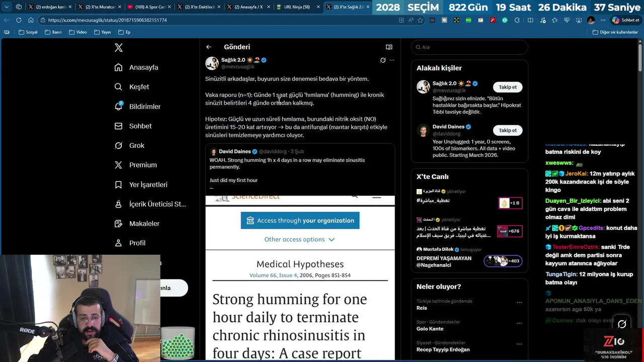
Task: Click the browser home icon
Action: coord(31,20)
